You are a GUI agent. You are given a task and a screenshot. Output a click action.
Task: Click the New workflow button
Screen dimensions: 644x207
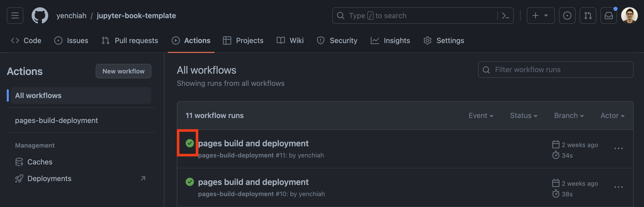click(123, 71)
